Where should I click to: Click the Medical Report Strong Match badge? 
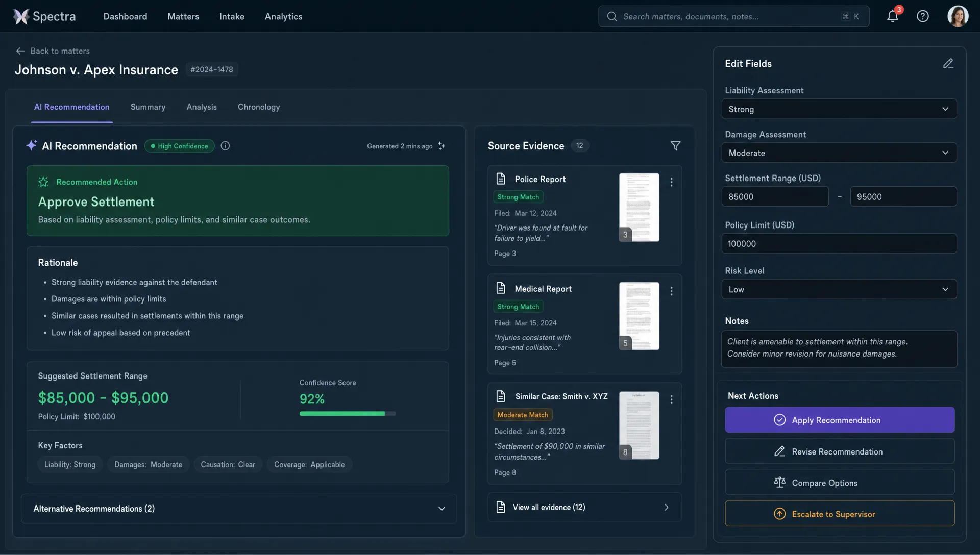tap(518, 307)
